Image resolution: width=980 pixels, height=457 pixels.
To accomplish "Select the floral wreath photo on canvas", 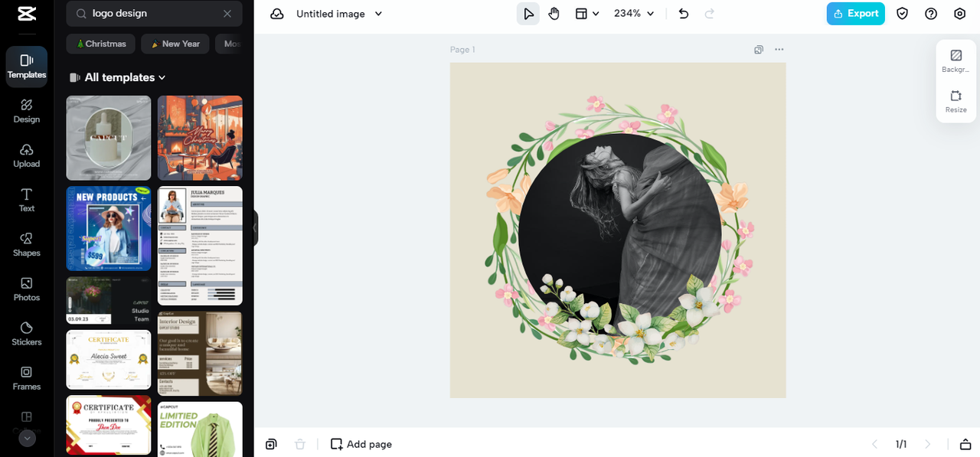I will [x=619, y=230].
